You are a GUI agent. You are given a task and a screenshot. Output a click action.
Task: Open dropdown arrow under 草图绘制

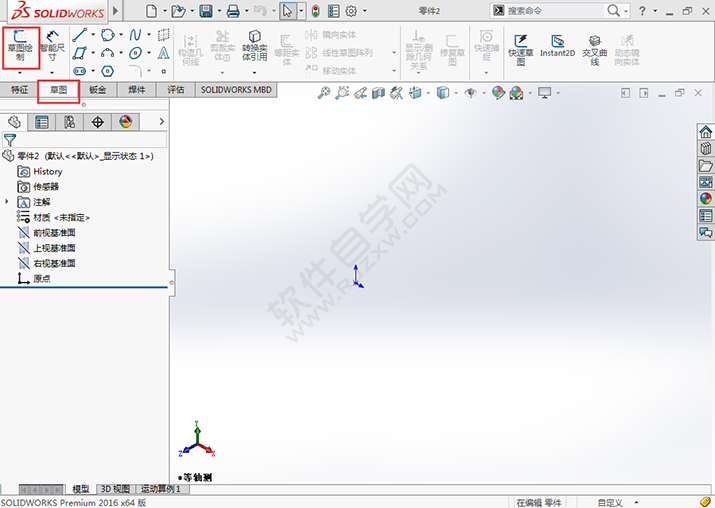point(21,73)
